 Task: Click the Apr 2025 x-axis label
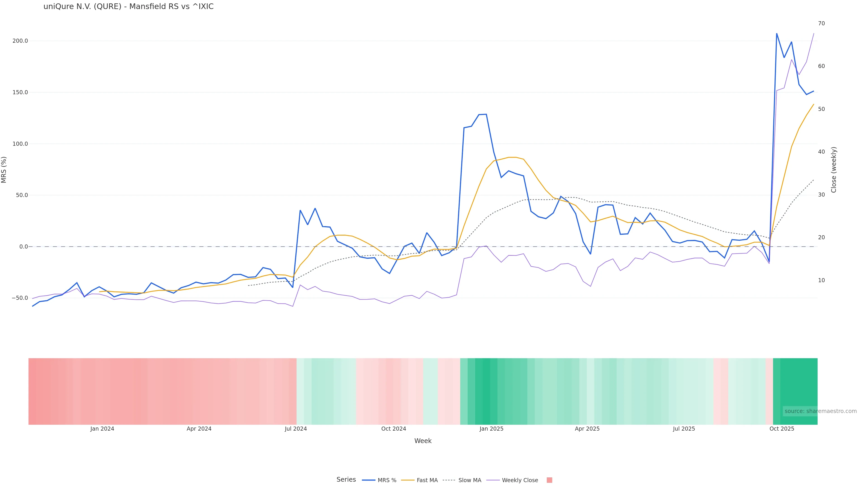(x=587, y=429)
